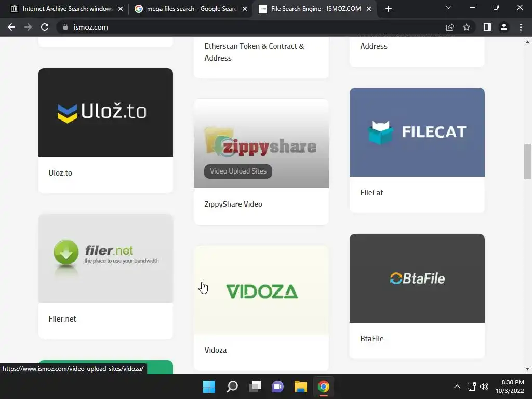Open the BtaFile title link

coord(372,339)
